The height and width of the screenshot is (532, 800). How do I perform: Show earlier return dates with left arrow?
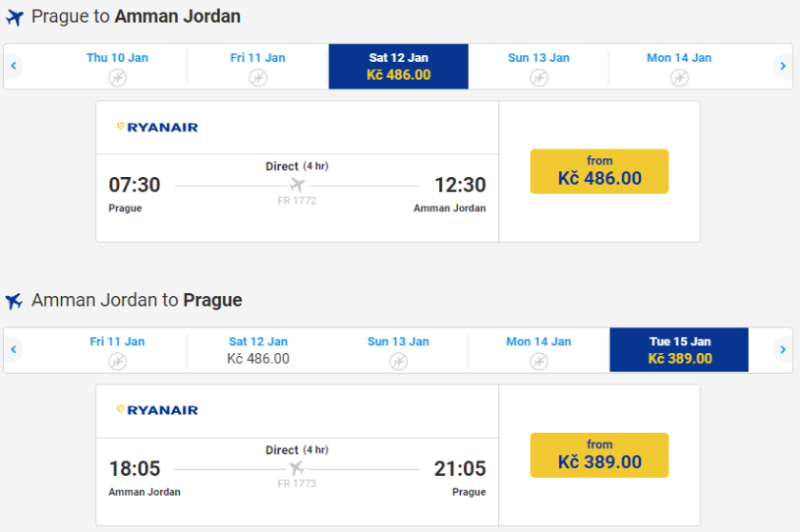14,350
